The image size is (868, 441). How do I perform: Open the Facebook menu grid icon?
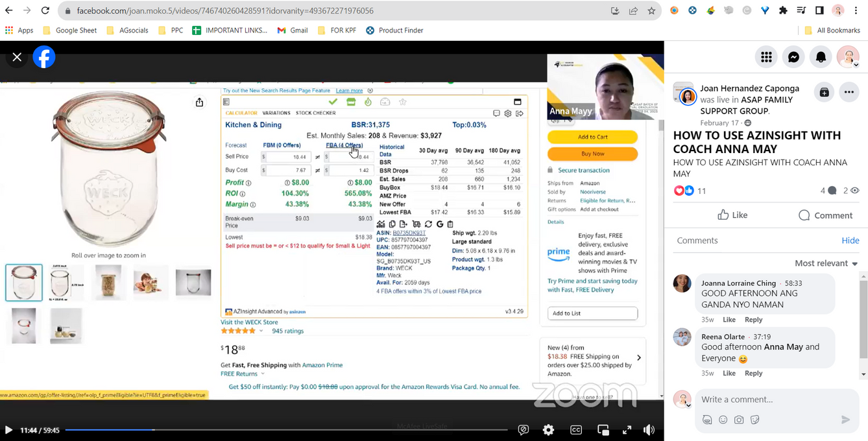[x=766, y=57]
